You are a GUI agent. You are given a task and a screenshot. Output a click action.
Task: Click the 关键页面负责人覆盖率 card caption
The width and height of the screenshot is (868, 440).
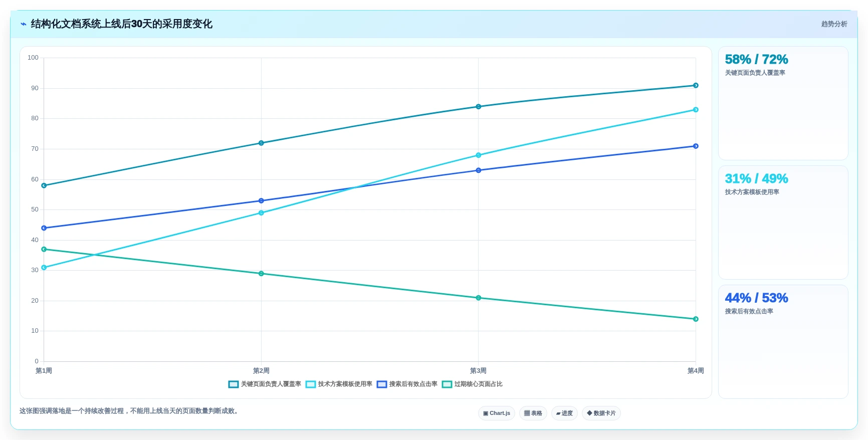[x=755, y=73]
